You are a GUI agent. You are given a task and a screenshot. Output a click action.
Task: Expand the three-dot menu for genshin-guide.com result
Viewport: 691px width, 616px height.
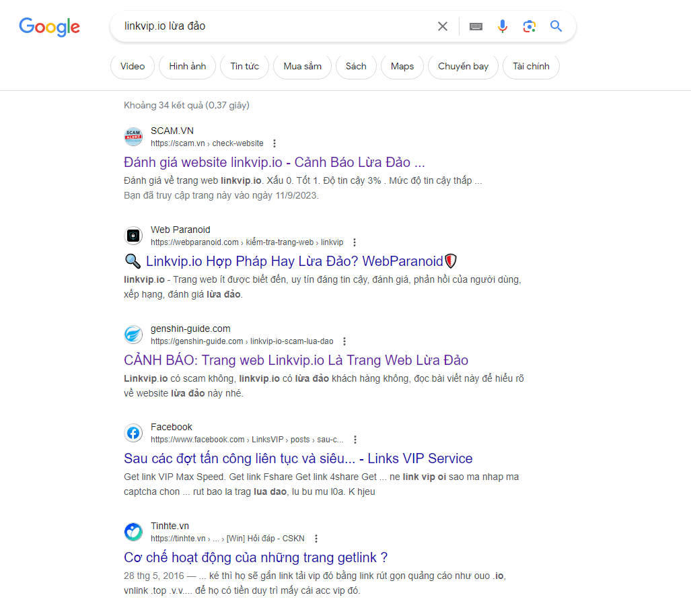coord(344,341)
